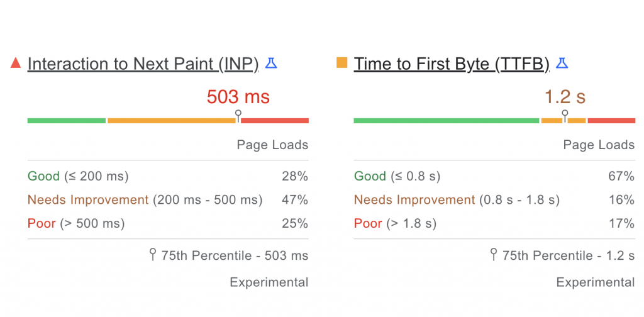Viewport: 644px width, 317px height.
Task: Click the green segment of the TTFB distribution bar
Action: tap(447, 120)
